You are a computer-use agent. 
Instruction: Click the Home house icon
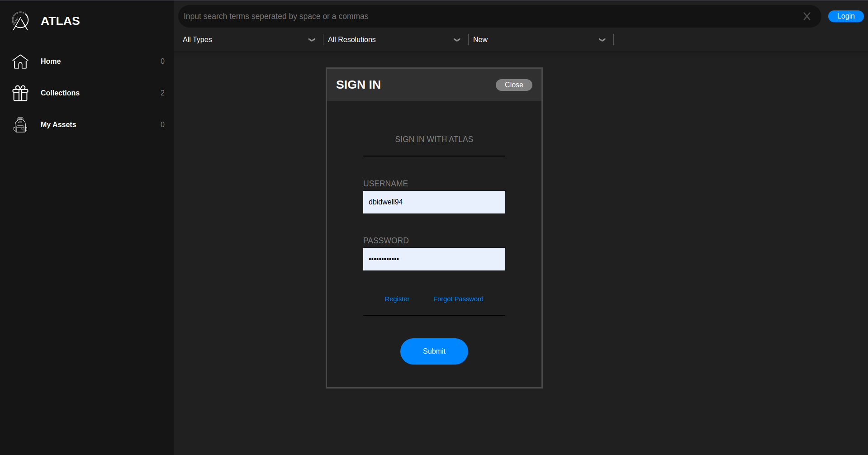[20, 62]
